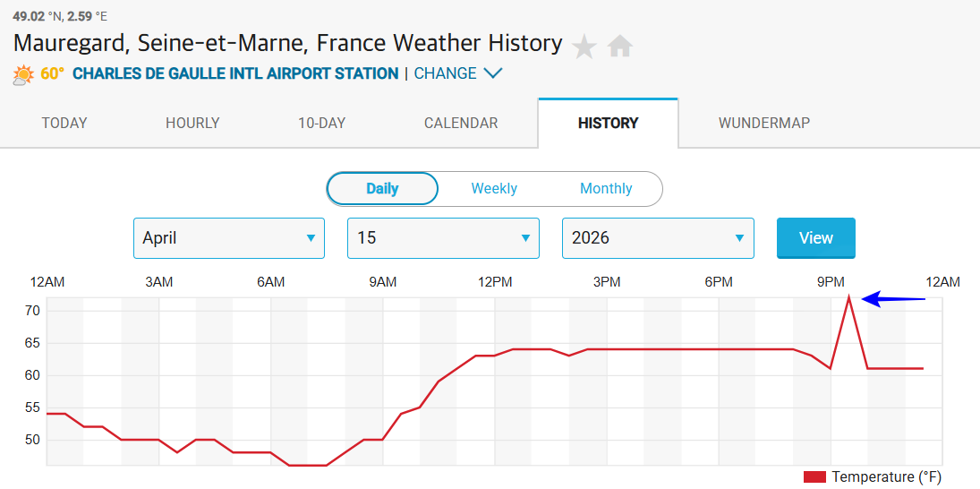Viewport: 980px width, 489px height.
Task: Open the Calendar tab
Action: (461, 124)
